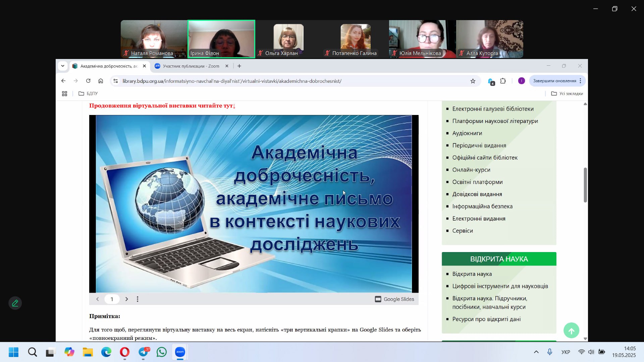Open the Аудіокниги sidebar link
The image size is (644, 362).
click(x=467, y=133)
